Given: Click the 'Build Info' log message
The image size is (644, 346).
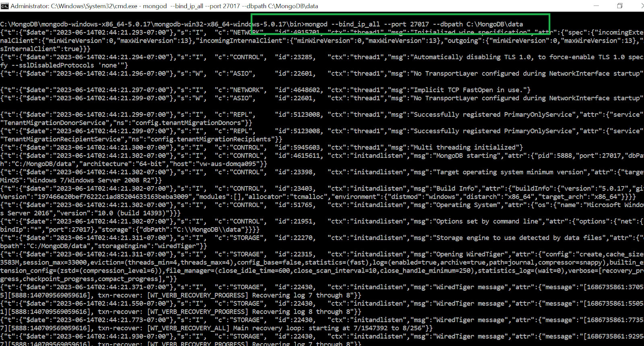Looking at the screenshot, I should click(x=456, y=189).
